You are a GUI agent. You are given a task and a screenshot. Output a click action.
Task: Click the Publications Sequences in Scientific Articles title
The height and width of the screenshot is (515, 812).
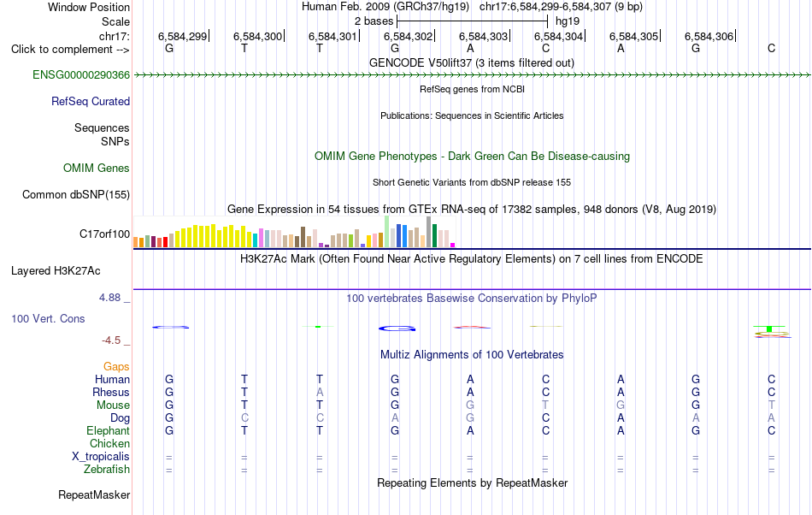472,115
